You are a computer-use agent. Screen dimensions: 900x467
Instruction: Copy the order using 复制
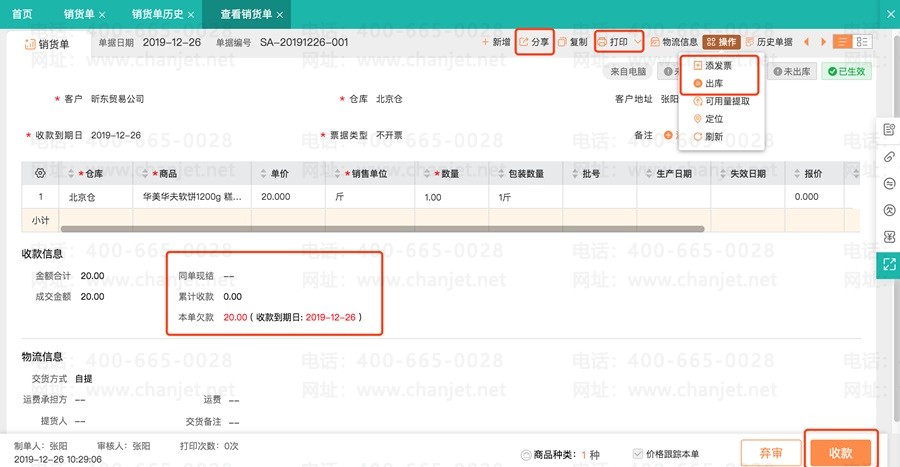(573, 42)
